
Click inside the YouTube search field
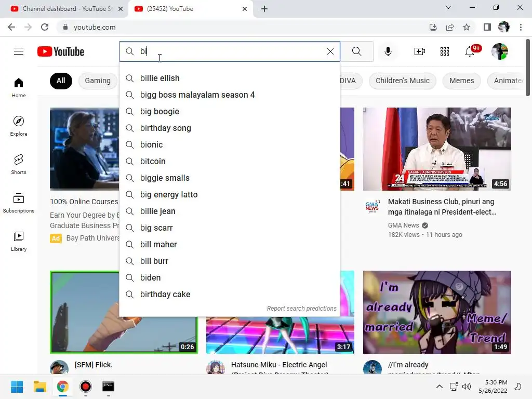point(231,51)
